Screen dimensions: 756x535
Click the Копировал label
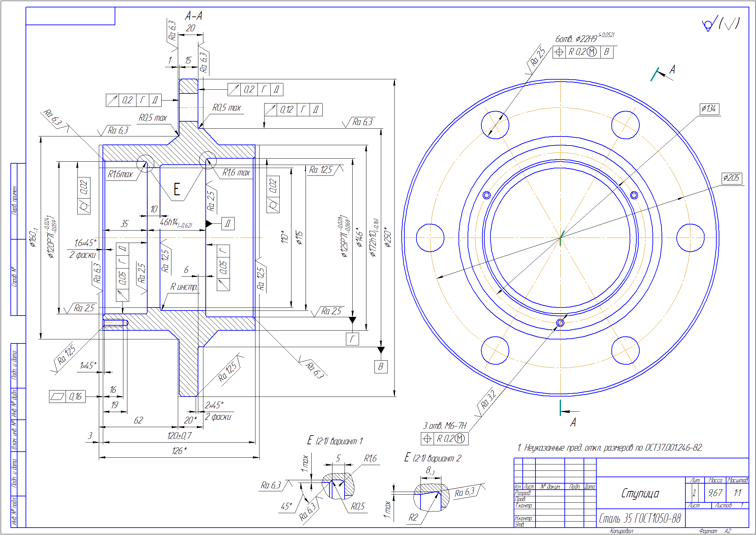[x=622, y=531]
